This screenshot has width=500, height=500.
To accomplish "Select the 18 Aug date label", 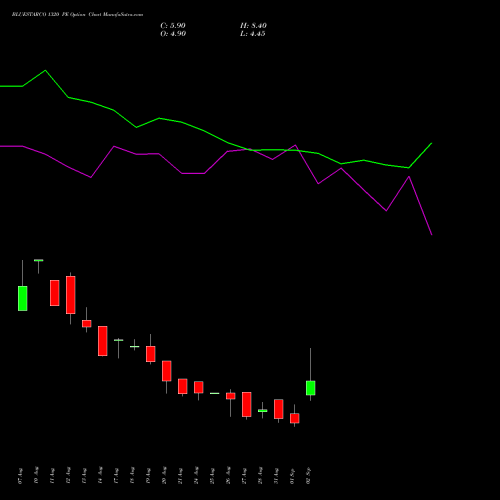I will coord(132,475).
